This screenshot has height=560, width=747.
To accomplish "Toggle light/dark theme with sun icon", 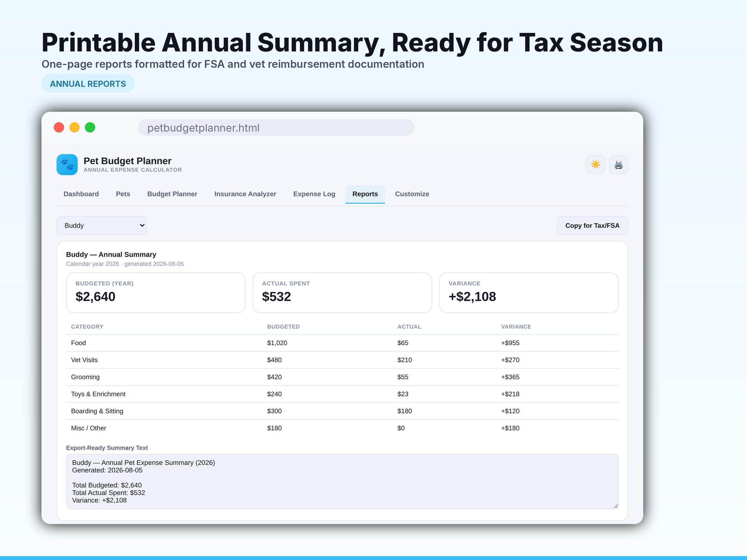I will pos(595,165).
